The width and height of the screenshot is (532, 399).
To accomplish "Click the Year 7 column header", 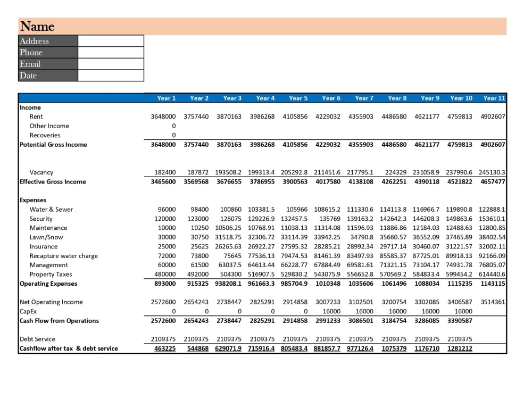I will pyautogui.click(x=364, y=98).
